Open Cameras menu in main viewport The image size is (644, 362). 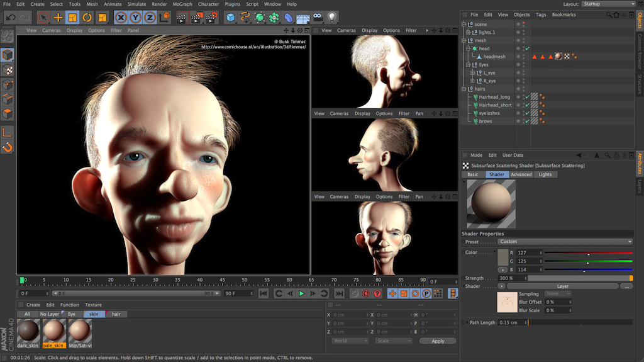point(52,30)
